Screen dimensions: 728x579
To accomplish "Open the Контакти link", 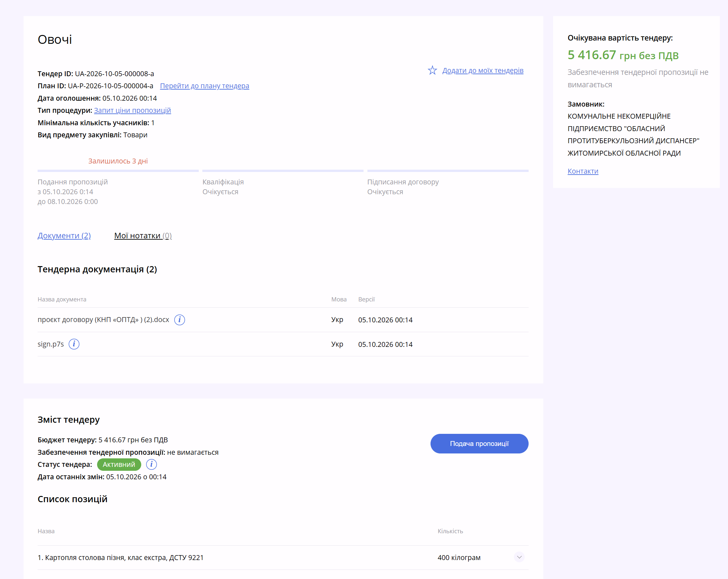I will coord(583,171).
